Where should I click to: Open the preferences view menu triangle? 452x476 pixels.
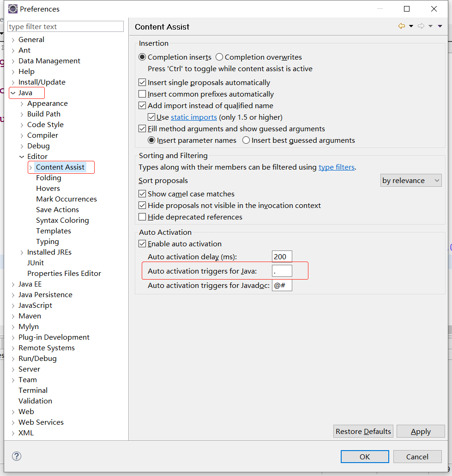coord(440,26)
